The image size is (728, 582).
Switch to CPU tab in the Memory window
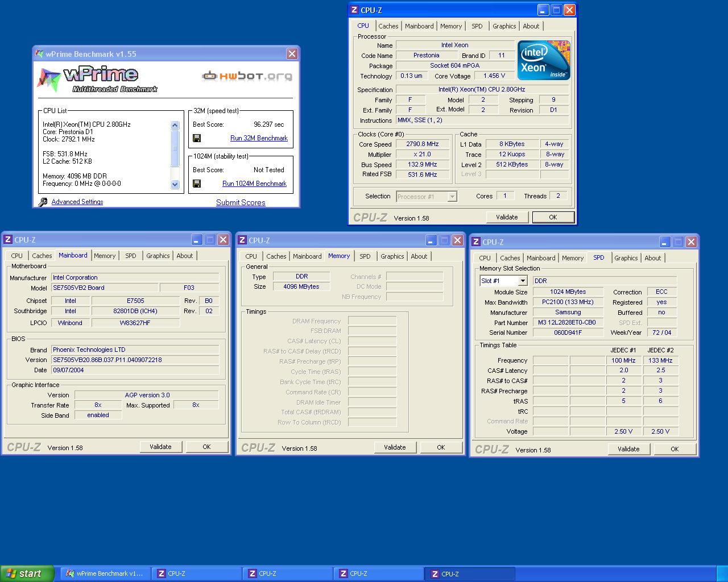[251, 256]
